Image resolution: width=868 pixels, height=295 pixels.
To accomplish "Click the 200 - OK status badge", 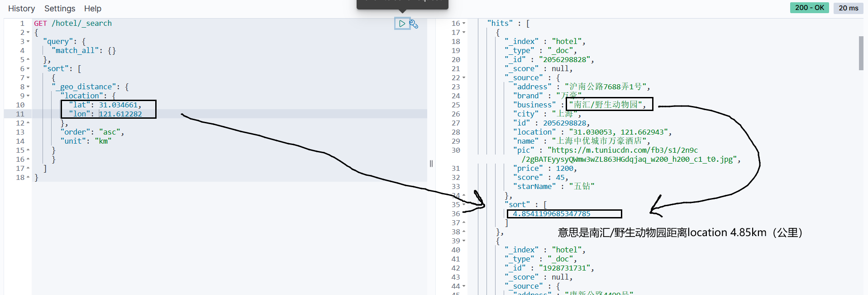I will click(x=810, y=8).
